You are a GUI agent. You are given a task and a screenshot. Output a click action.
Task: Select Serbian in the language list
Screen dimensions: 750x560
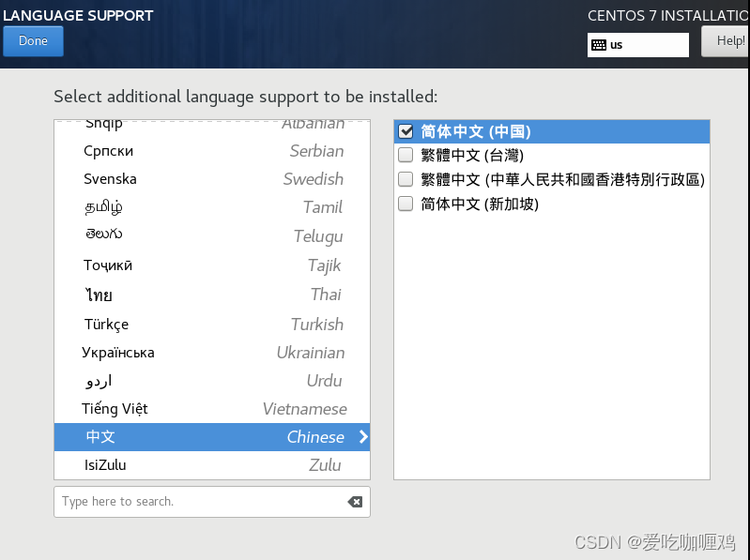coord(212,151)
